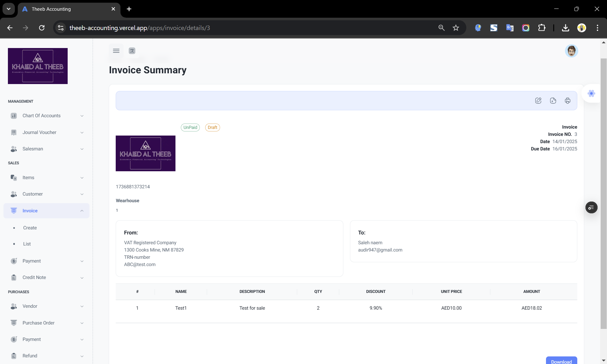Expand Credit Note chevron
The image size is (607, 364).
pyautogui.click(x=82, y=278)
